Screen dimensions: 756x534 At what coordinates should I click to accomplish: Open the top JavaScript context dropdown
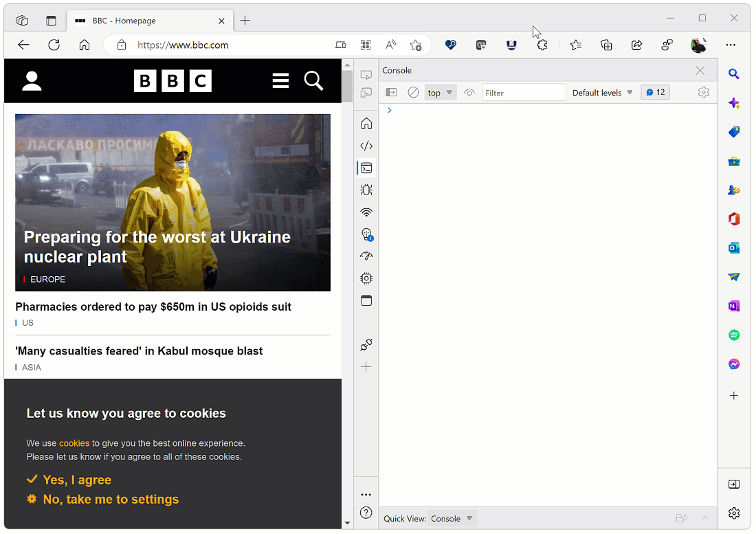(x=440, y=93)
